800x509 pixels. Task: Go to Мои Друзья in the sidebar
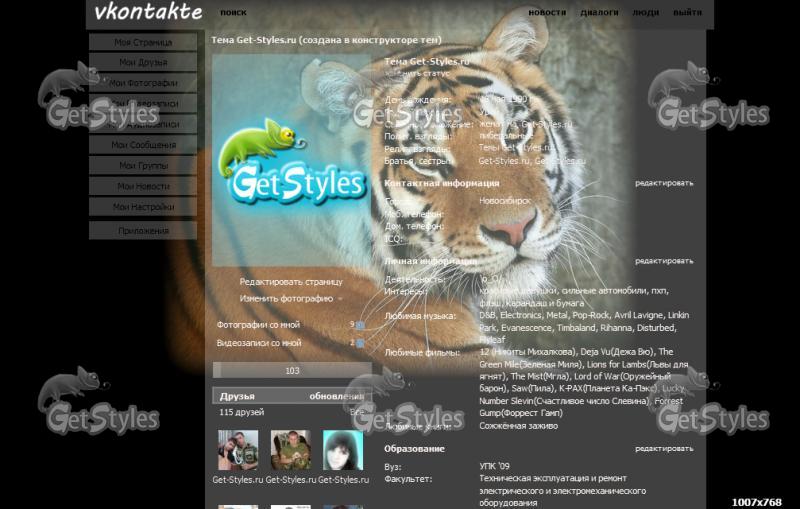[x=143, y=62]
